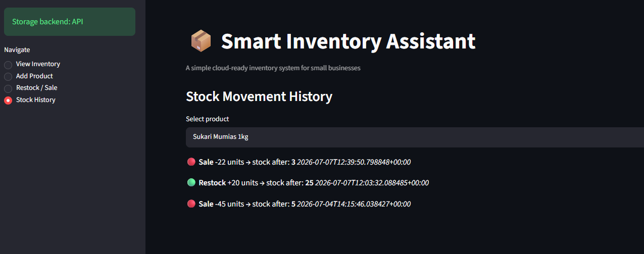Viewport: 644px width, 254px height.
Task: Click the Sale -45 units history entry
Action: [299, 204]
